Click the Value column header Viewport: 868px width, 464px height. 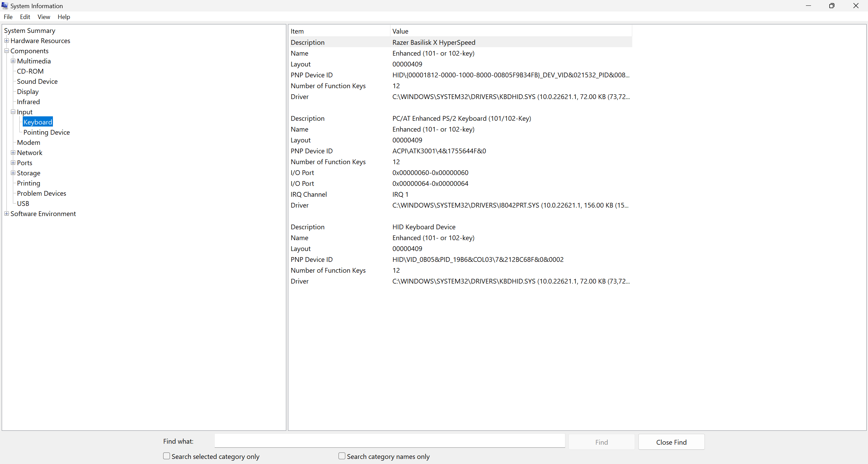coord(511,31)
